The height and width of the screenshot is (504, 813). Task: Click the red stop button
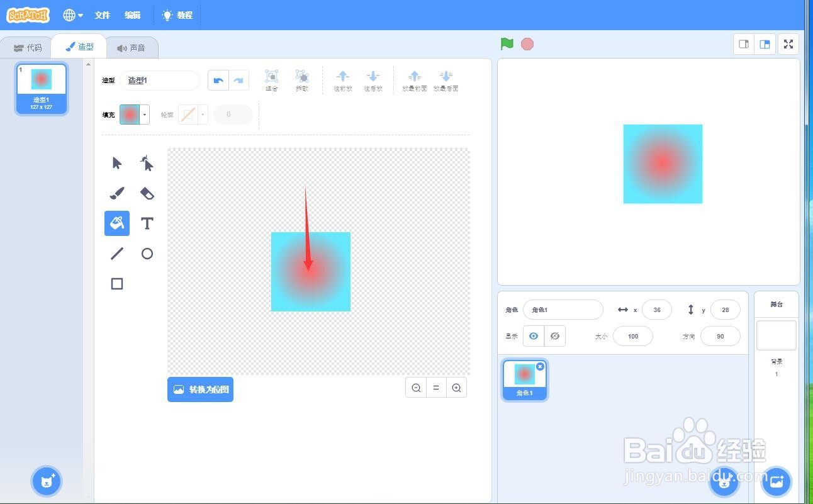[527, 44]
